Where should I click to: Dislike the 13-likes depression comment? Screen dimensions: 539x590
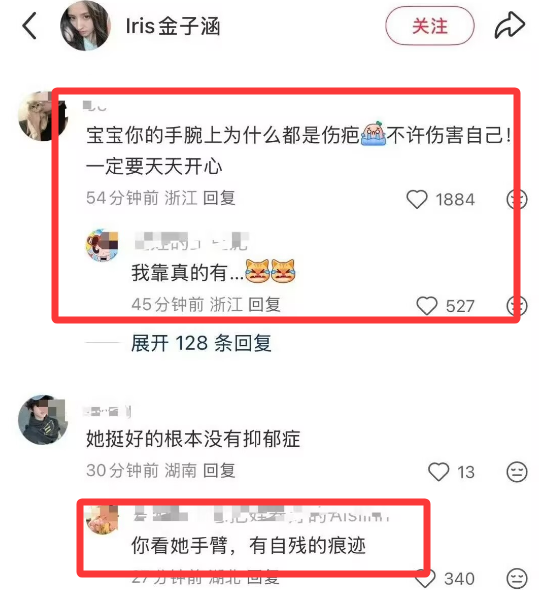[516, 471]
